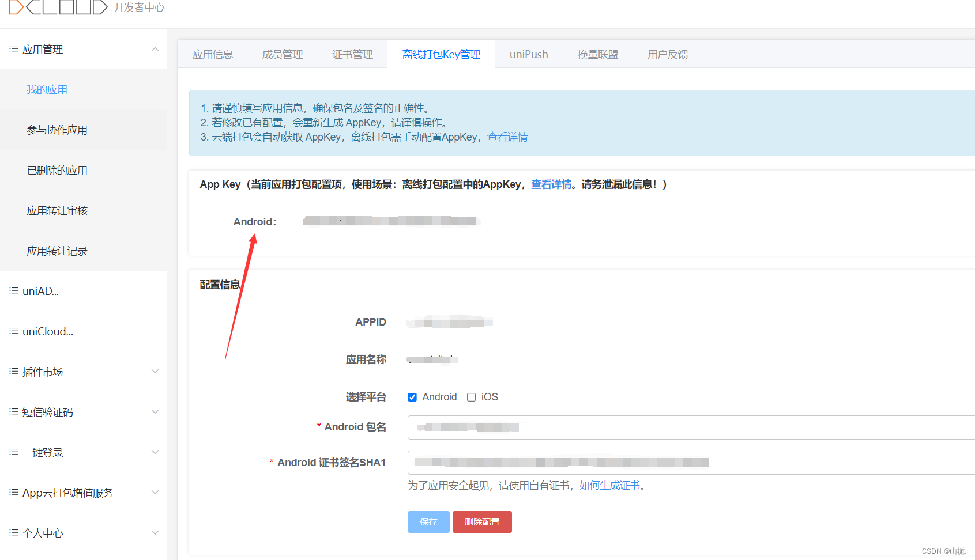
Task: Open the 如何生成证书 link
Action: pos(609,486)
